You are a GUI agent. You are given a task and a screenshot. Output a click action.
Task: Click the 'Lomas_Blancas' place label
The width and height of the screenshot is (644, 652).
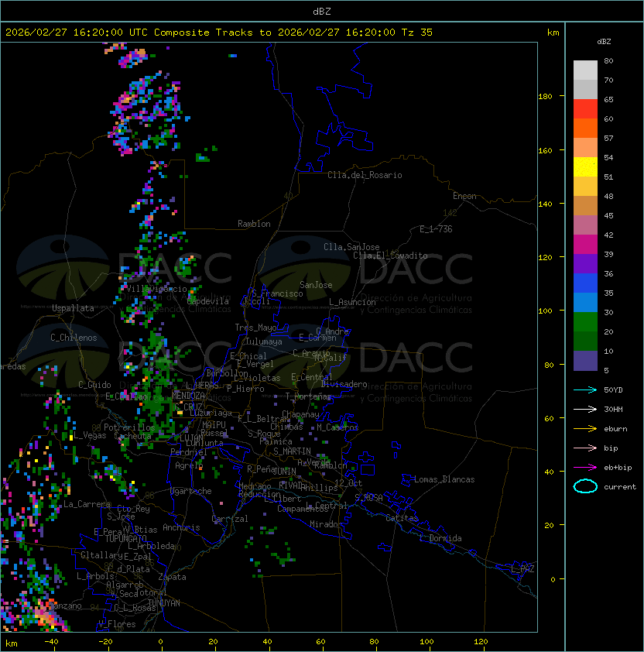point(444,479)
